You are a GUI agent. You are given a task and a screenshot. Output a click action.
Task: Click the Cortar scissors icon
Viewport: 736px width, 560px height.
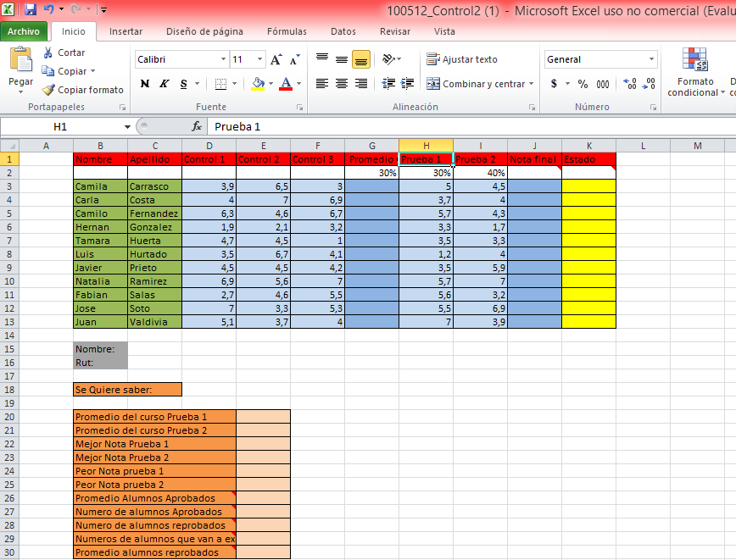(x=47, y=53)
